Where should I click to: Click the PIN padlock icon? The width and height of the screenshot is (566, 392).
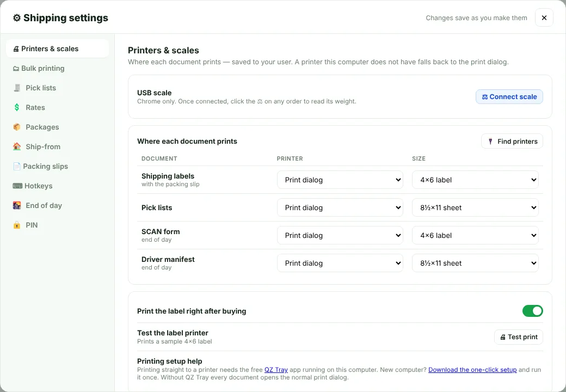17,225
